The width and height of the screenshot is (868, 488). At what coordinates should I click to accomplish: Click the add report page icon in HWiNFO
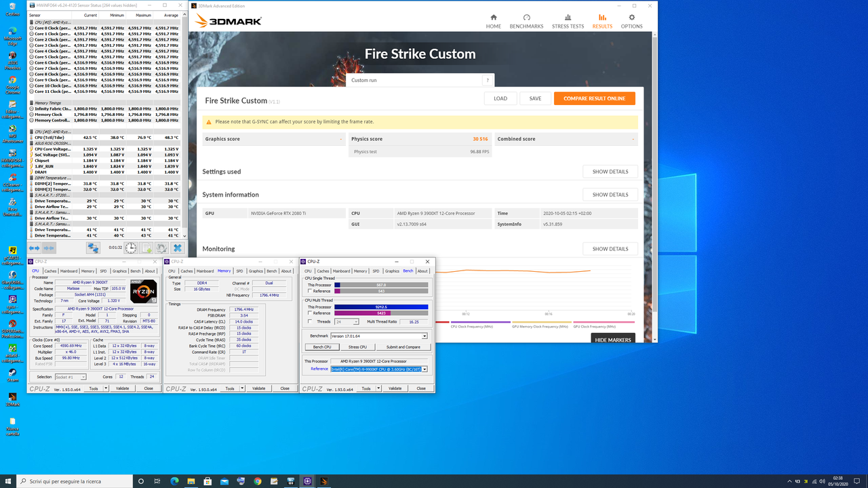(146, 248)
